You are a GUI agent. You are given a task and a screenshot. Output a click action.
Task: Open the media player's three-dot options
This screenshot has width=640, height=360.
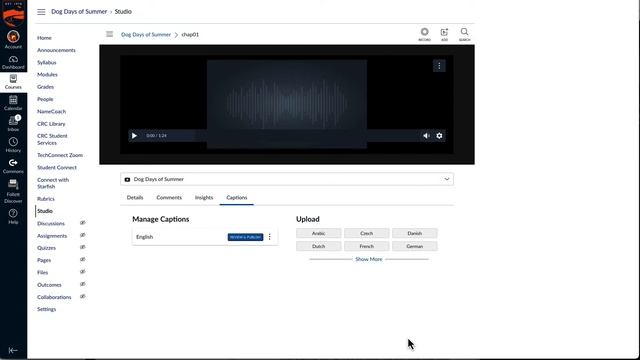439,66
